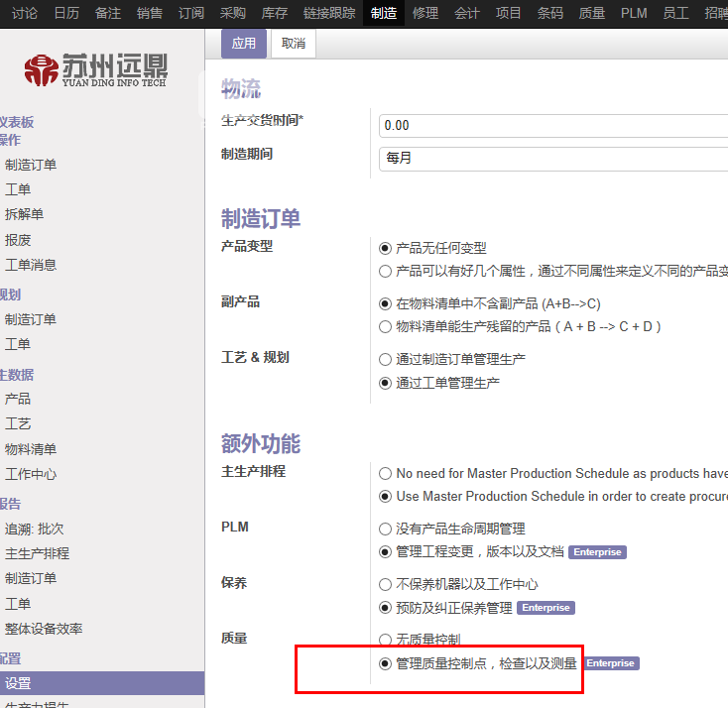Open the 销售 top menu
The image size is (728, 708).
pyautogui.click(x=150, y=13)
